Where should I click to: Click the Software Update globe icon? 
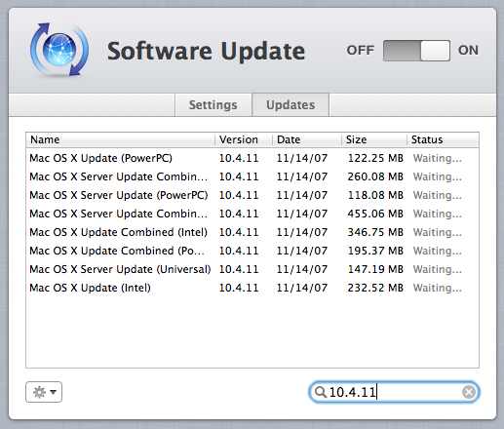[x=59, y=50]
